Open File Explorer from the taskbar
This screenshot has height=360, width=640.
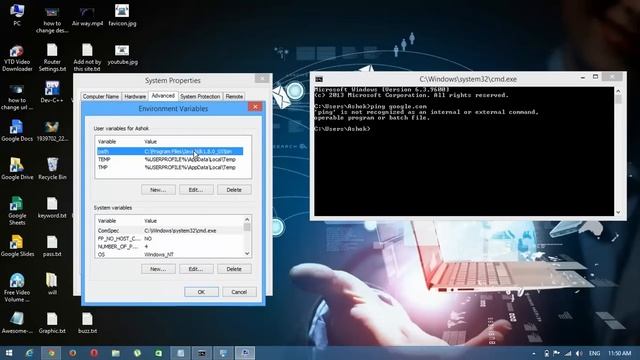pyautogui.click(x=116, y=353)
